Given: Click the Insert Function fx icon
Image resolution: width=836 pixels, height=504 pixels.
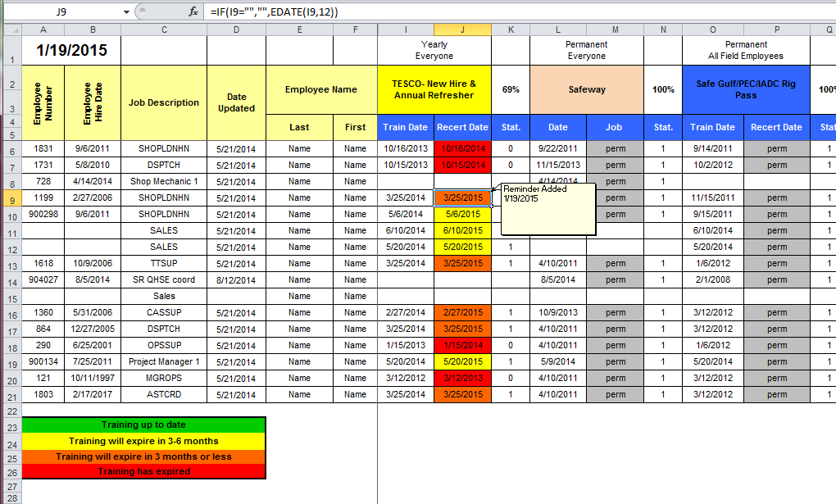Looking at the screenshot, I should (193, 12).
